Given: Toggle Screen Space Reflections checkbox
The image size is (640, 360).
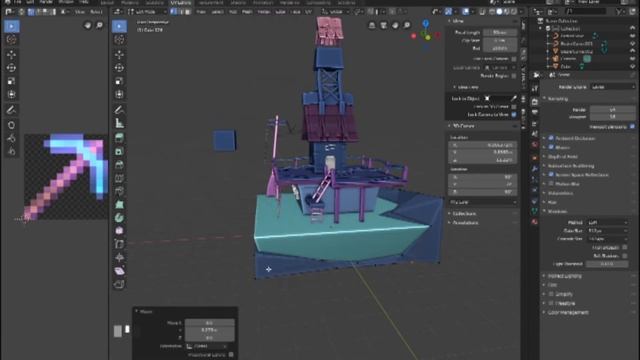Looking at the screenshot, I should (x=551, y=174).
